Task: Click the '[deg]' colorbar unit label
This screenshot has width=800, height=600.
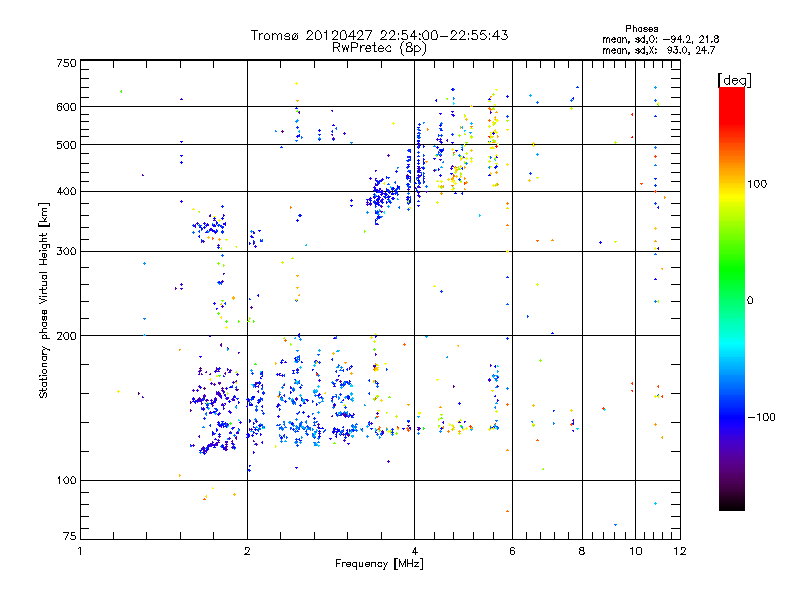Action: [734, 80]
